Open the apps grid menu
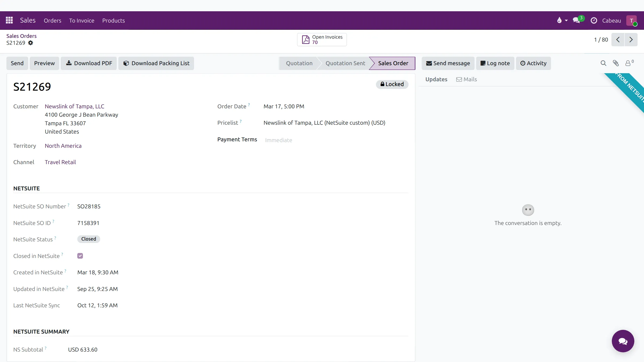The image size is (644, 362). 9,20
